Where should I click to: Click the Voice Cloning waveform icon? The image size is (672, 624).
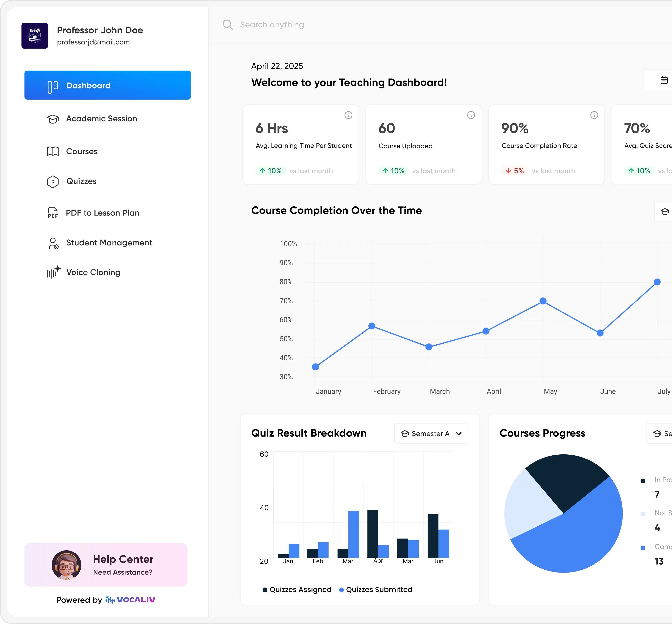[53, 272]
